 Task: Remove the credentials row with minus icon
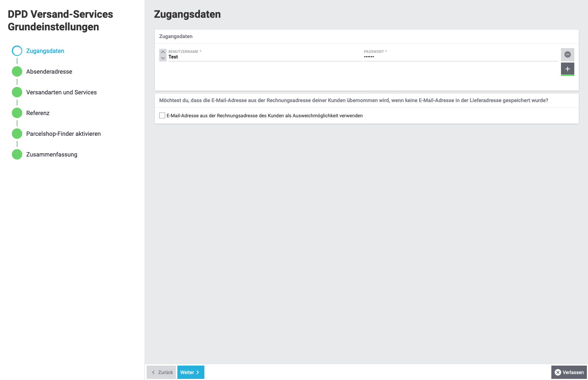pyautogui.click(x=567, y=55)
